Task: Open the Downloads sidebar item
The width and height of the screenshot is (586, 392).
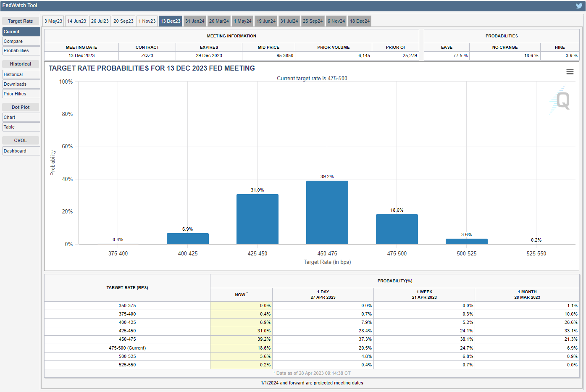Action: (x=21, y=84)
